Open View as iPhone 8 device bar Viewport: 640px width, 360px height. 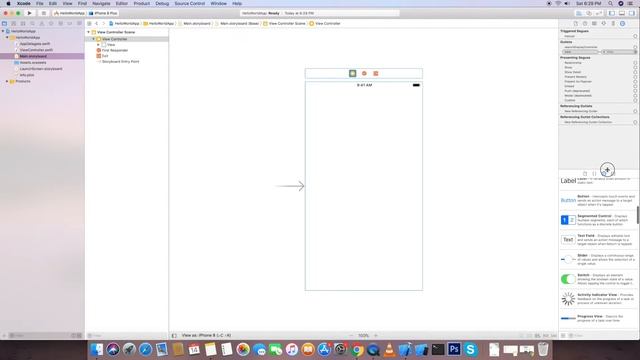coord(206,336)
